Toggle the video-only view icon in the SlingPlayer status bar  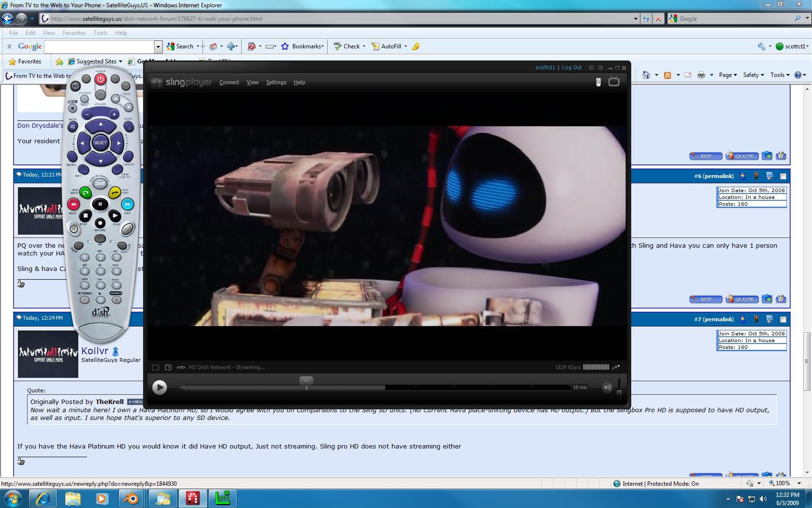coord(156,367)
